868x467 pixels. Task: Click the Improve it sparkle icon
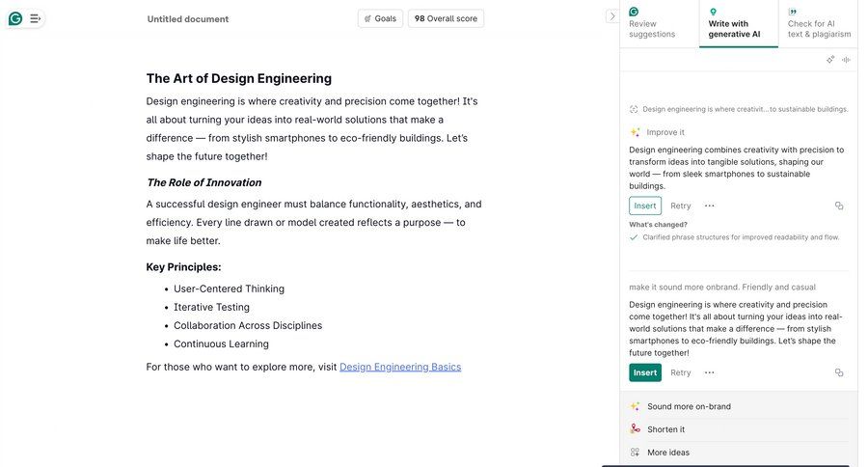(x=635, y=132)
